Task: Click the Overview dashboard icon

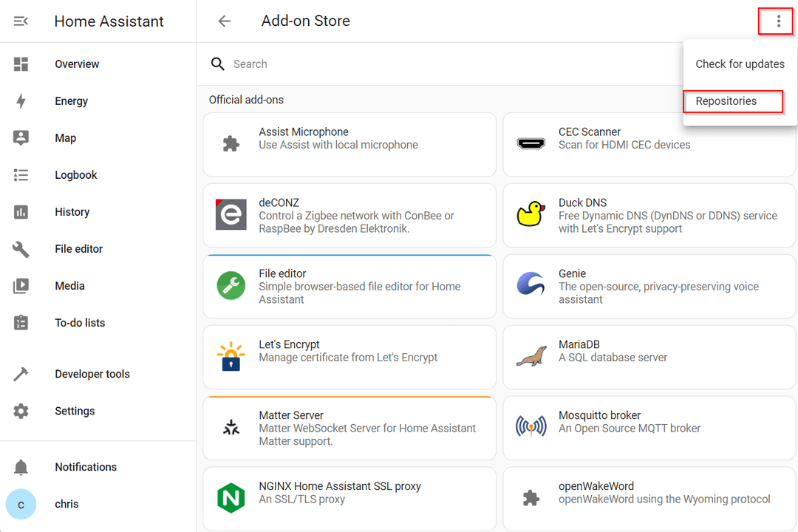Action: coord(21,64)
